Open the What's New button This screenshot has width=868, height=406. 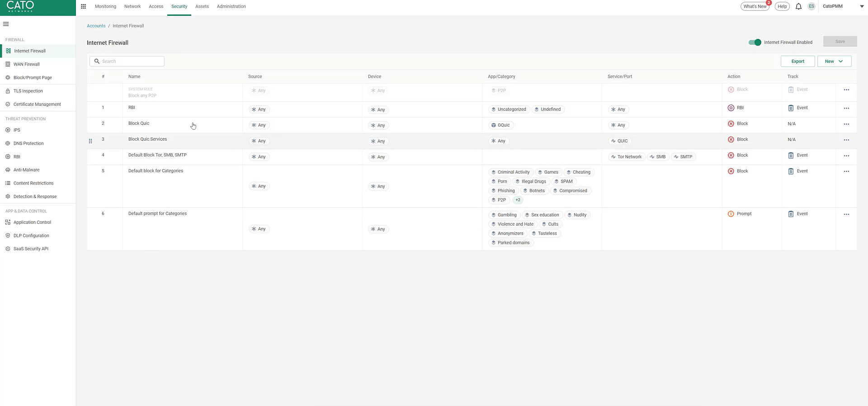tap(755, 6)
